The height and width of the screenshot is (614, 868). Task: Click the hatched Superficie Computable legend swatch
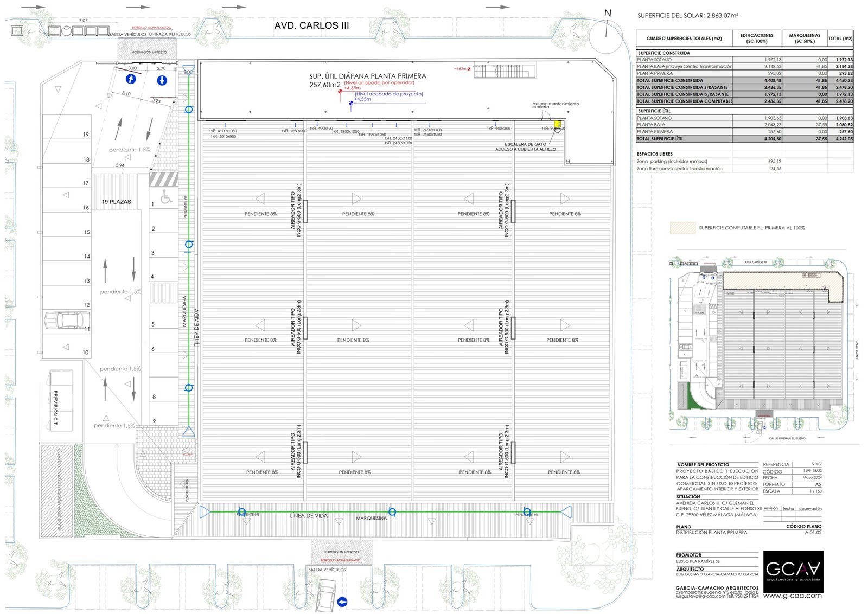click(682, 228)
